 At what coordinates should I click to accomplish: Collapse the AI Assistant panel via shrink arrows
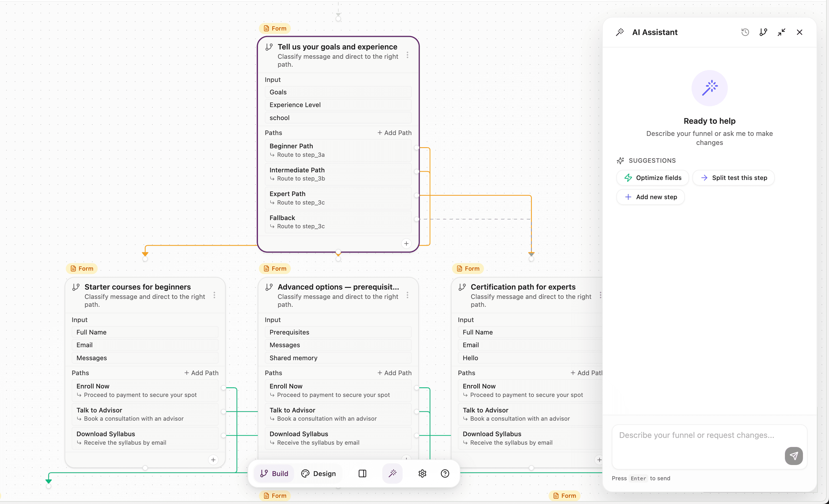[781, 32]
